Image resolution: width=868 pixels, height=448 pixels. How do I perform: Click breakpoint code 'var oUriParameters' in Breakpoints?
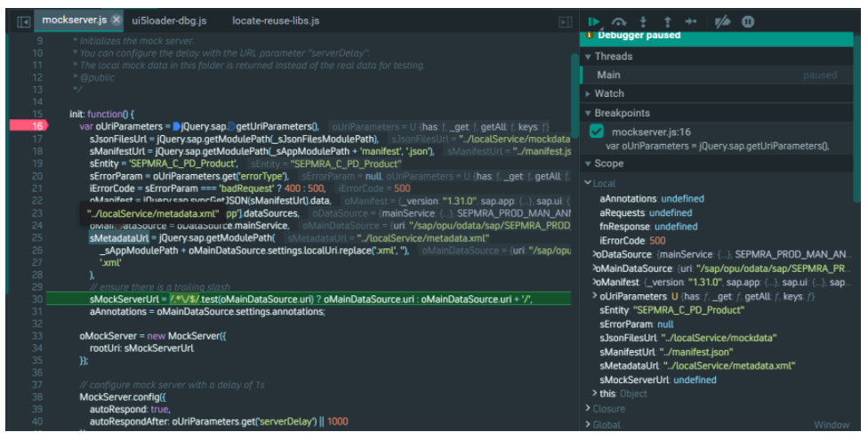point(718,146)
